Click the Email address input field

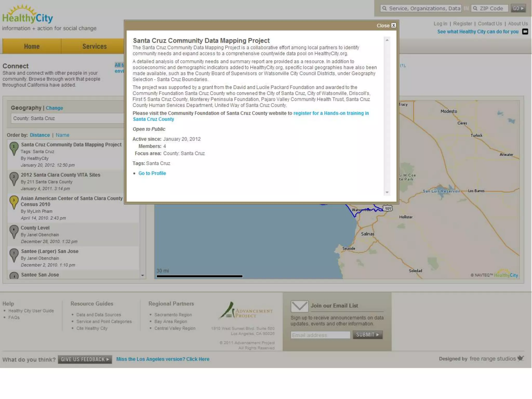click(x=320, y=335)
